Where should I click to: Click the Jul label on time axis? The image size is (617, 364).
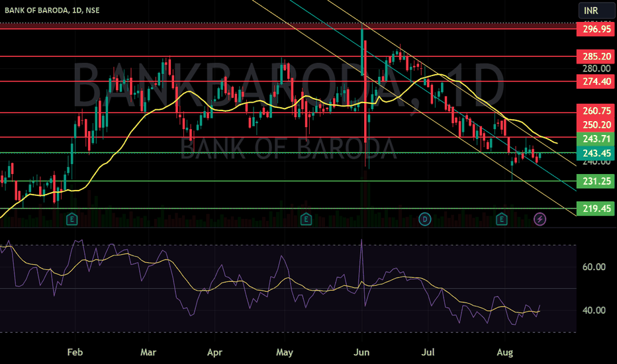(428, 352)
